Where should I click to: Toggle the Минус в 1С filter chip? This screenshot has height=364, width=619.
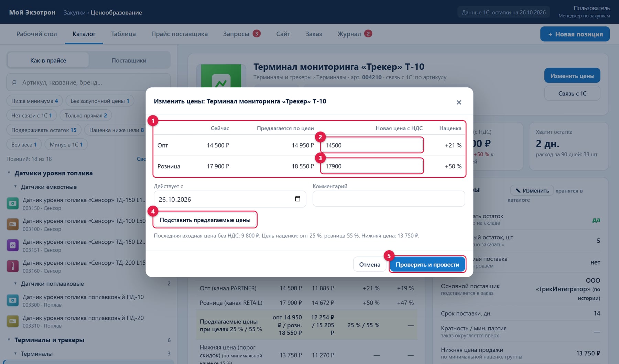click(x=66, y=145)
